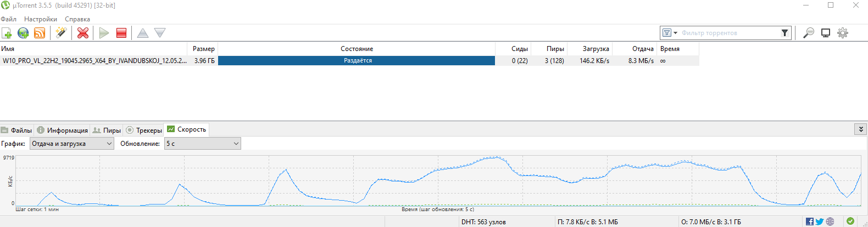Click Add Torrent from URL globe icon
This screenshot has height=227, width=868.
23,33
